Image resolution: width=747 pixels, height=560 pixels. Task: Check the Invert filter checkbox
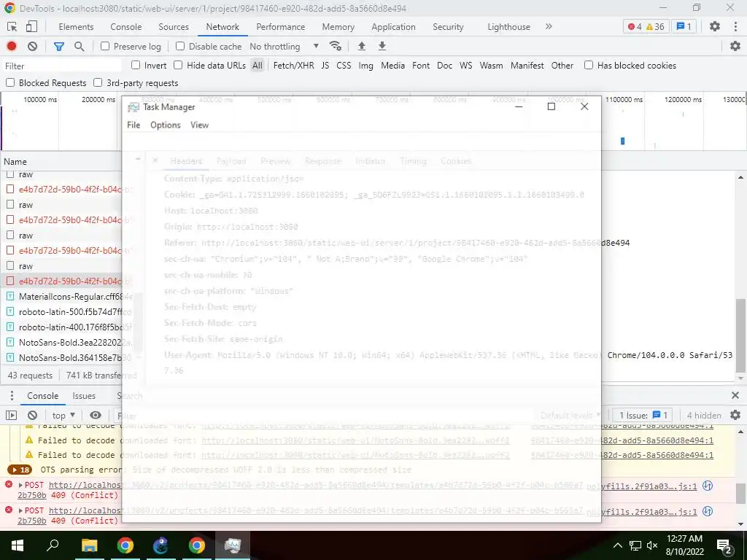(x=136, y=65)
